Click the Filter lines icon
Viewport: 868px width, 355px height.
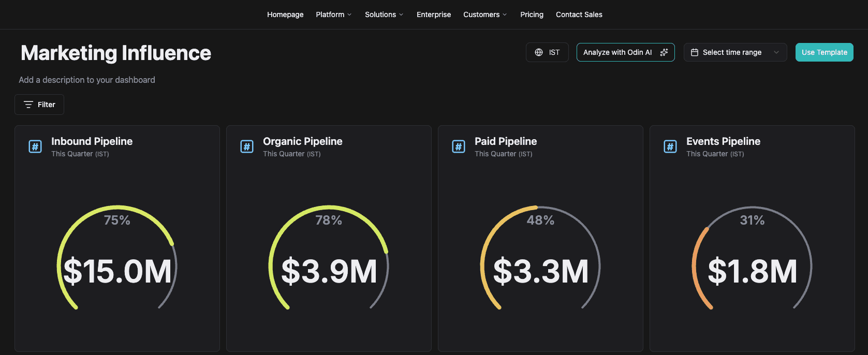(x=28, y=105)
